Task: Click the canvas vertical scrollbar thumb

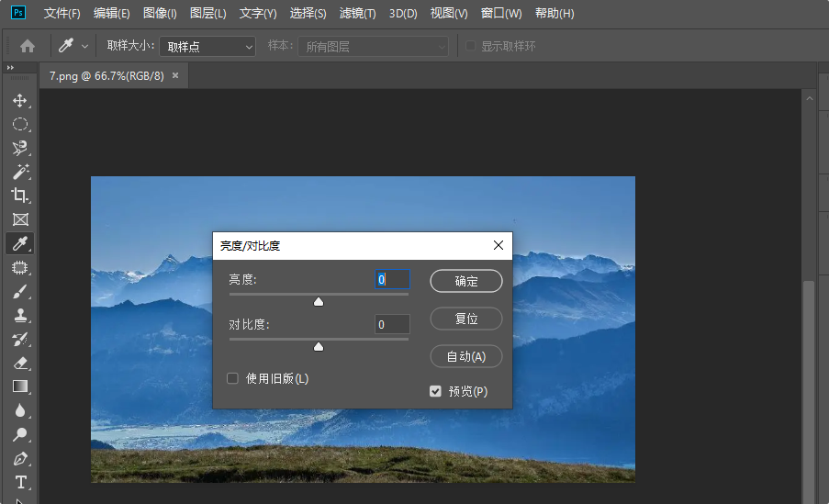Action: 809,391
